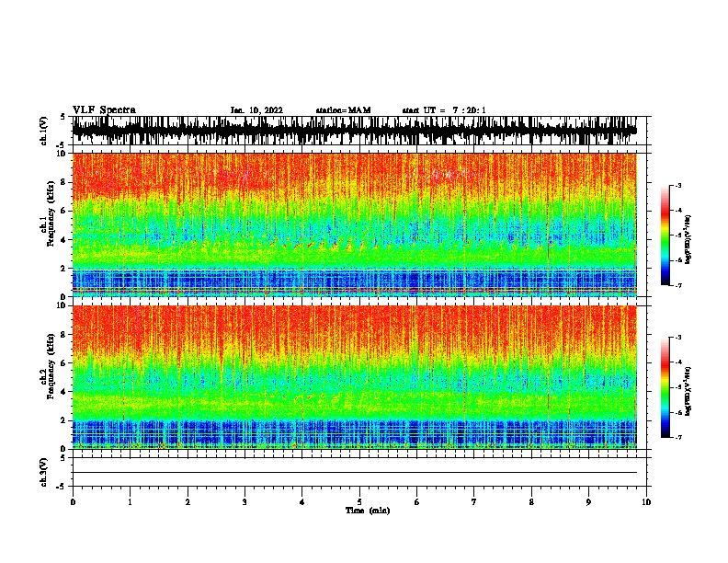Click time axis tick label "9"

588,501
